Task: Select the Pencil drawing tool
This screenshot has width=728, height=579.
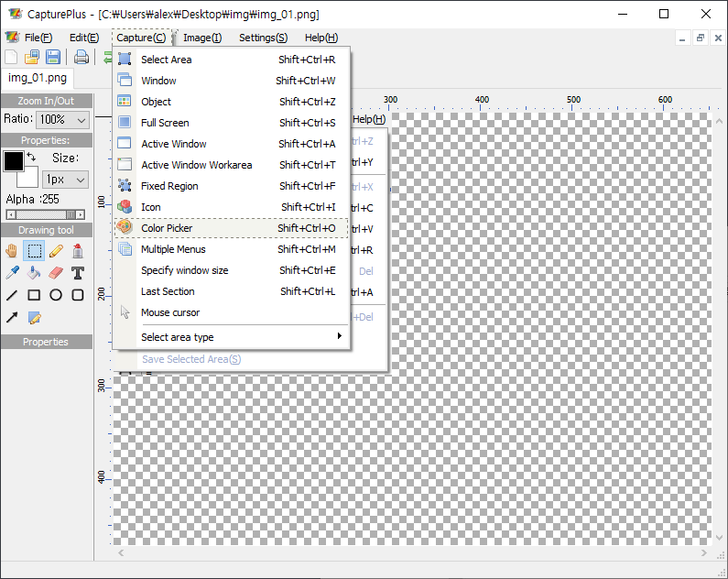Action: click(x=56, y=250)
